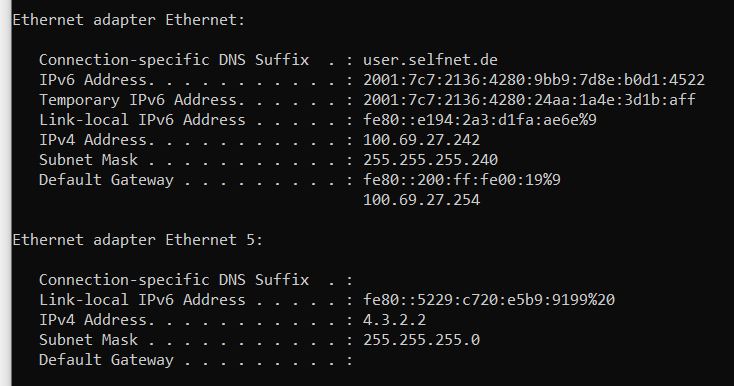Image resolution: width=734 pixels, height=386 pixels.
Task: Click the IPv4 address 100.69.27.242
Action: [x=421, y=140]
